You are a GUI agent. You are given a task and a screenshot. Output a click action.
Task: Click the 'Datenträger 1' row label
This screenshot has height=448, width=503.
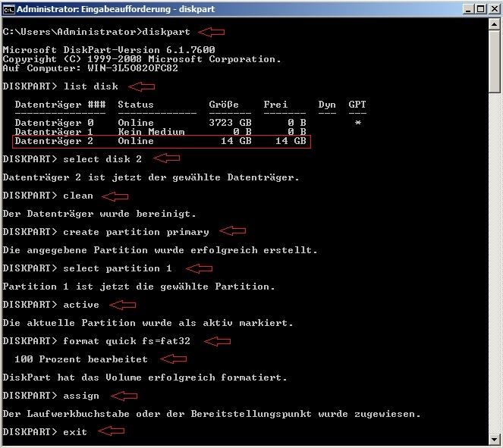[x=54, y=132]
